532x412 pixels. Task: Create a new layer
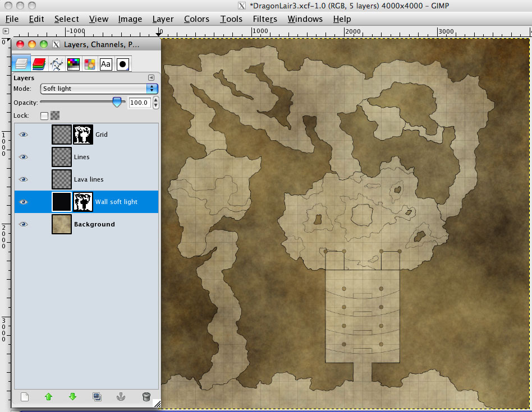coord(25,397)
